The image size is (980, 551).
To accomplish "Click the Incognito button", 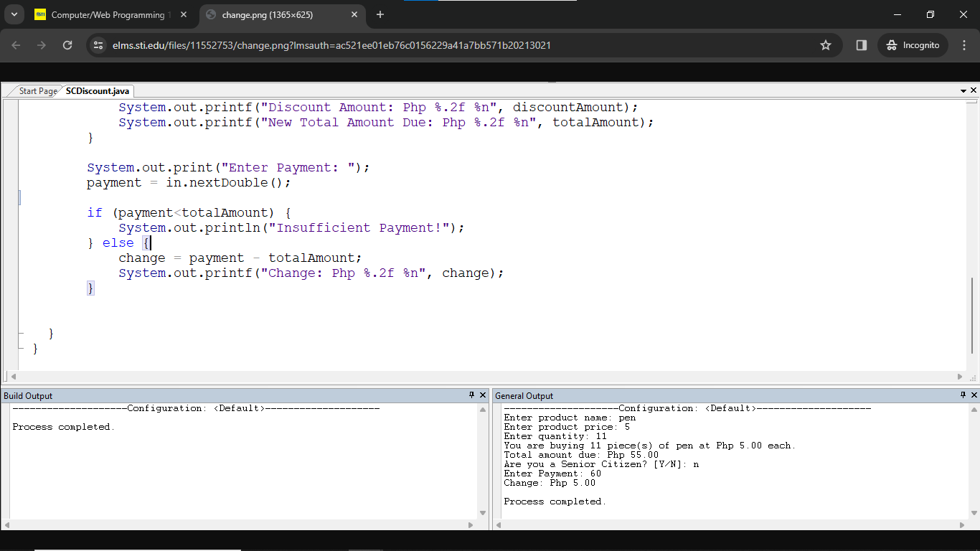I will coord(913,45).
